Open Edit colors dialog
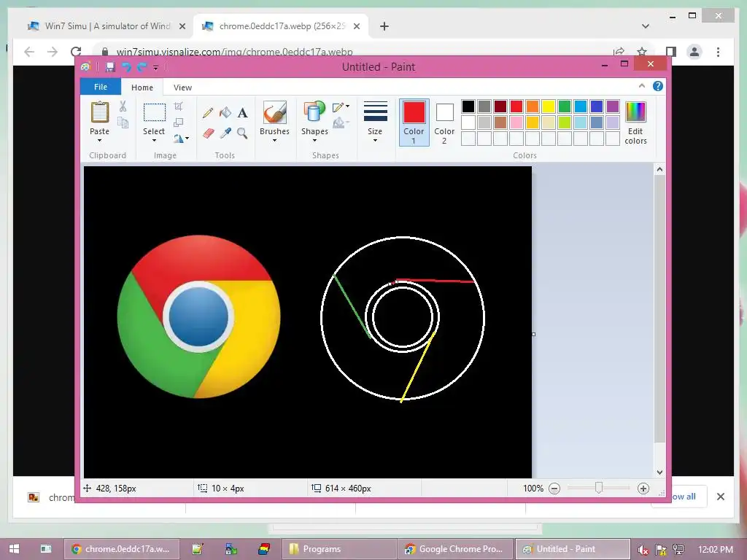The width and height of the screenshot is (747, 560). point(635,122)
